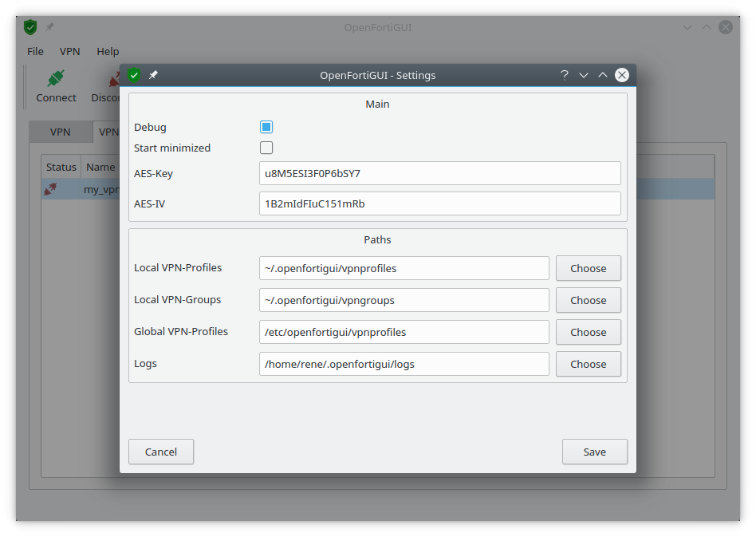Image resolution: width=756 pixels, height=537 pixels.
Task: Open the VPN menu
Action: point(70,51)
